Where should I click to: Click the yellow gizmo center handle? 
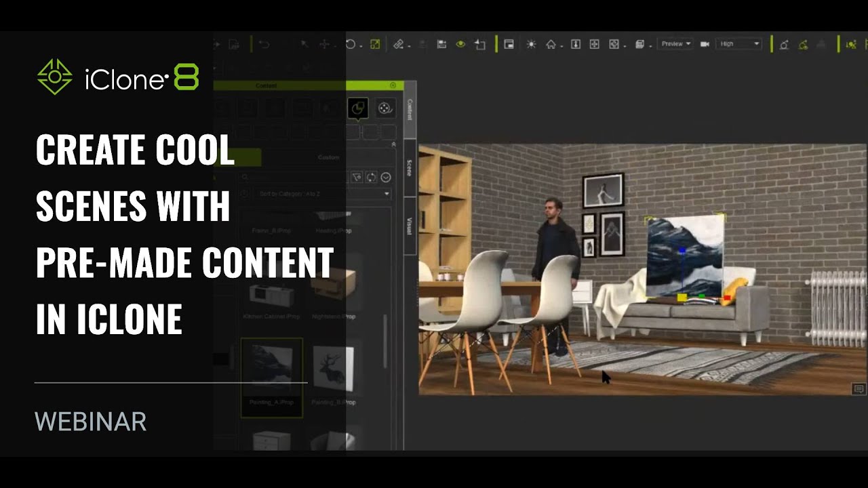(682, 298)
